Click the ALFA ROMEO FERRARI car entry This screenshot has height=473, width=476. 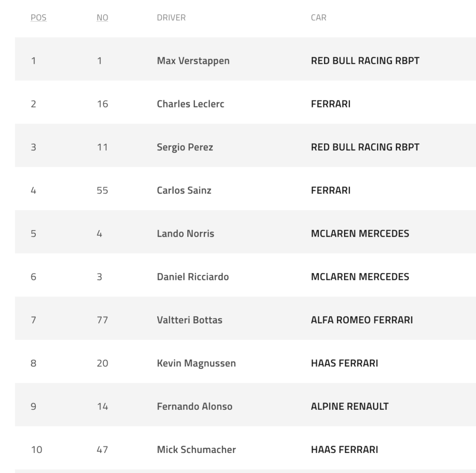(x=362, y=320)
